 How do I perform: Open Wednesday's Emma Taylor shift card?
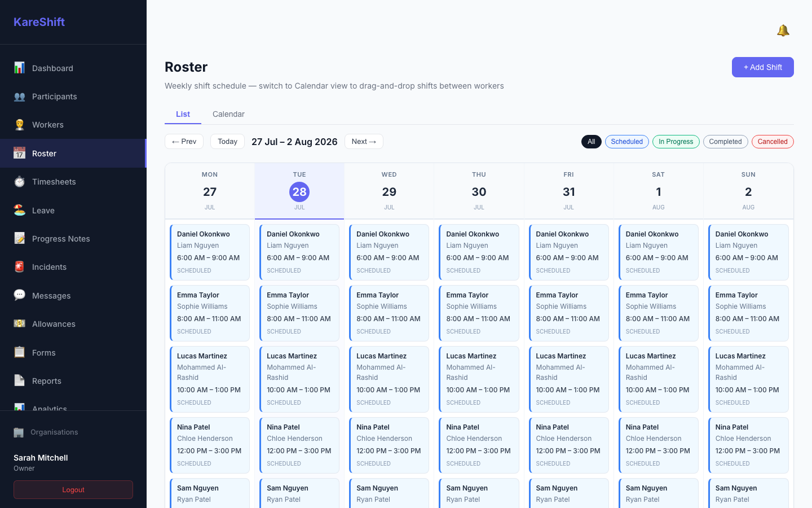click(389, 313)
